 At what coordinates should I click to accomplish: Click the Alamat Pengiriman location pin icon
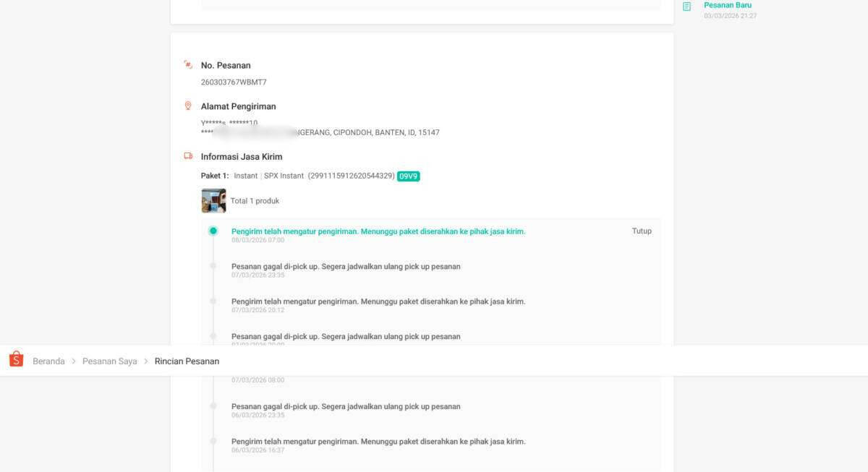(x=188, y=106)
